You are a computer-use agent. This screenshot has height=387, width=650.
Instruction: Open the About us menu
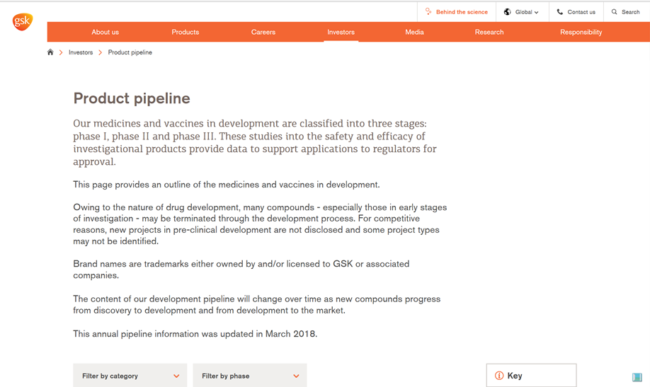[105, 32]
